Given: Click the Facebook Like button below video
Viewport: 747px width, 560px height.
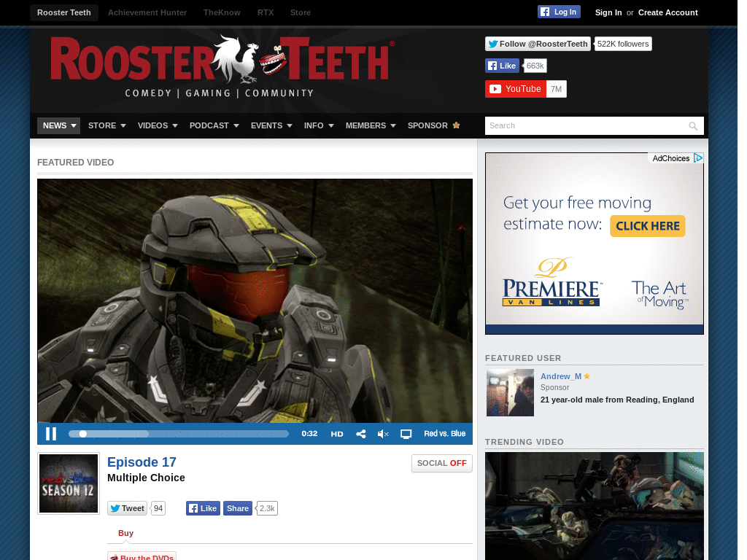Looking at the screenshot, I should tap(203, 508).
